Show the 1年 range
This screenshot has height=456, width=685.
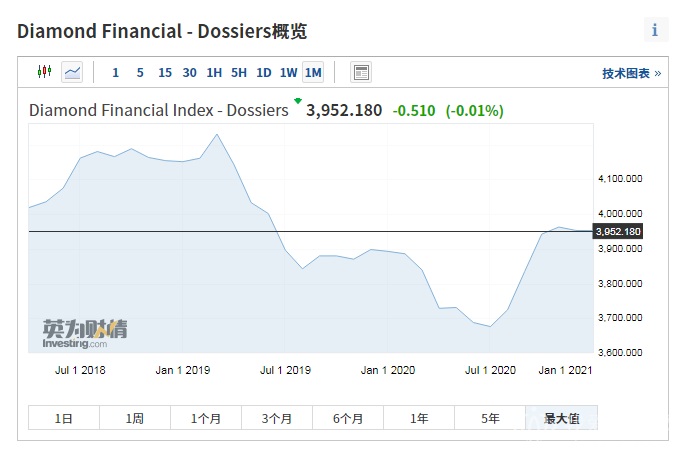point(419,418)
